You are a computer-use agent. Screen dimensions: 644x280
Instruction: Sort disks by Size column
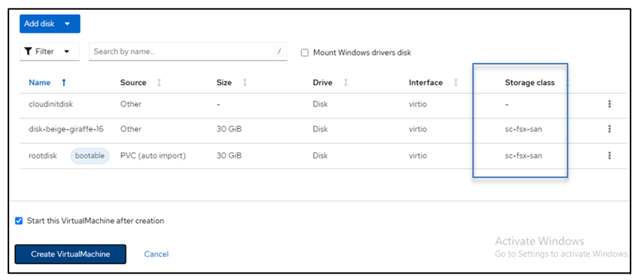(x=244, y=82)
